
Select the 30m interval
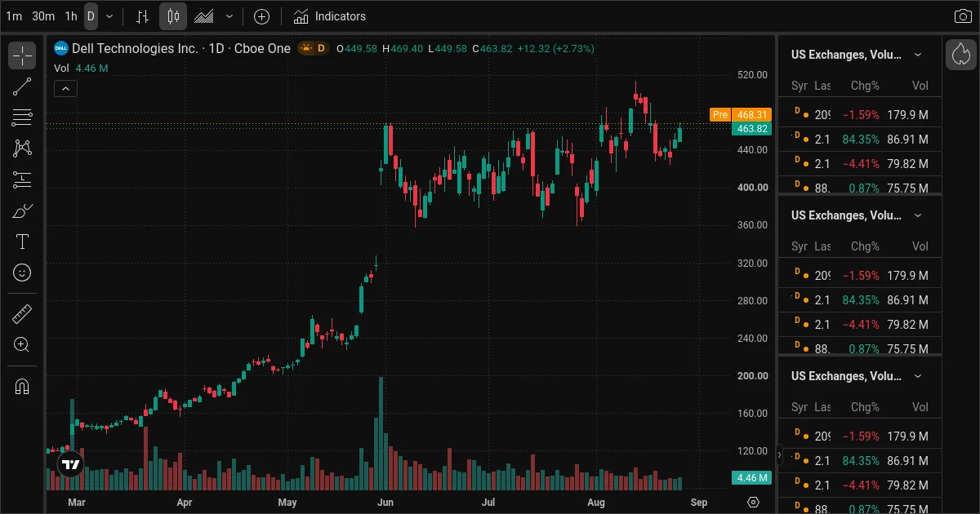pyautogui.click(x=43, y=16)
